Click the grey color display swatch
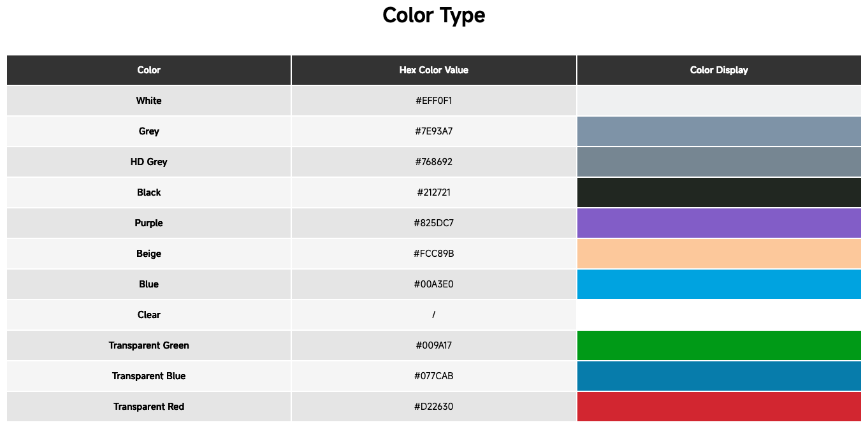This screenshot has height=427, width=868. 719,131
